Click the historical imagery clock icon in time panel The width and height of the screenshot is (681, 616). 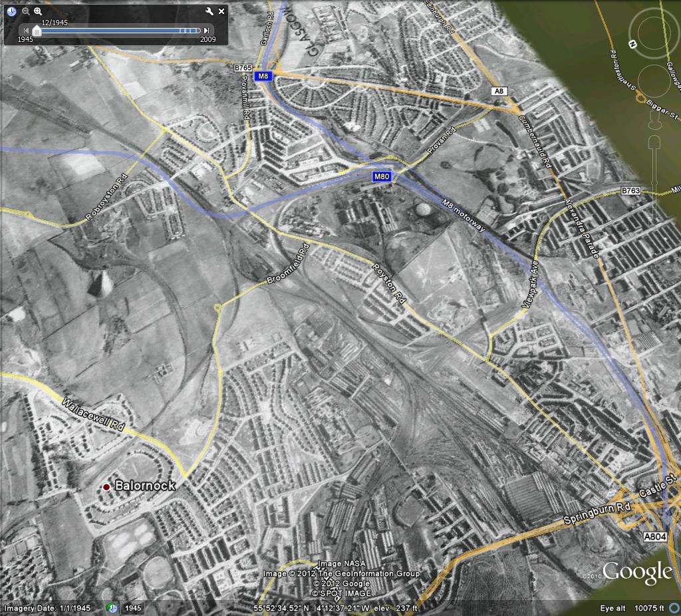point(12,11)
